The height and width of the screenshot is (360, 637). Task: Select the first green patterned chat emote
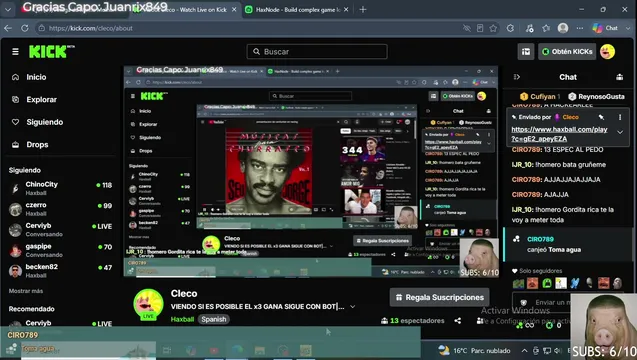(x=519, y=283)
